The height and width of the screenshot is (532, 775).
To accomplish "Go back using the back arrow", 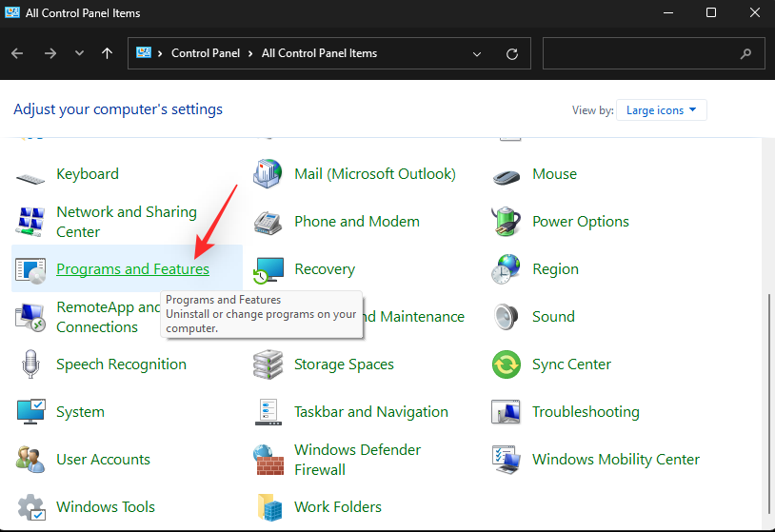I will [17, 53].
